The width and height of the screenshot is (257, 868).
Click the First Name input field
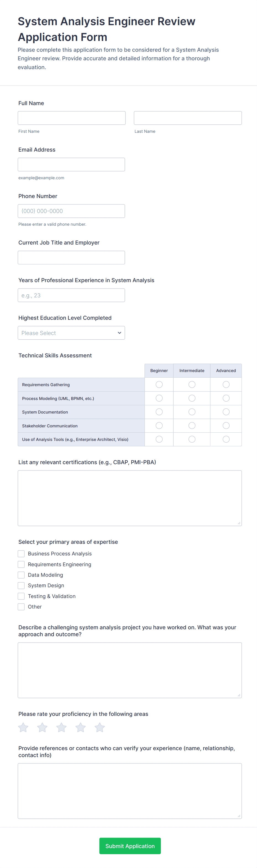click(x=72, y=118)
